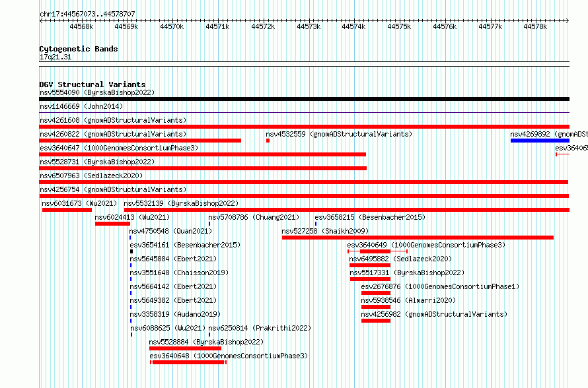Click nsv5528731 (ByrskaBishop2022) label
The width and height of the screenshot is (588, 388).
tap(97, 162)
